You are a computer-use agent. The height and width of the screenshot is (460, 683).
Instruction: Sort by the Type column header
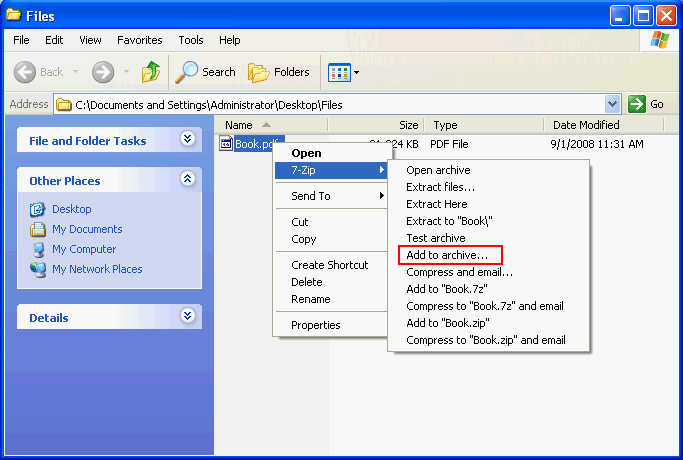pyautogui.click(x=484, y=125)
